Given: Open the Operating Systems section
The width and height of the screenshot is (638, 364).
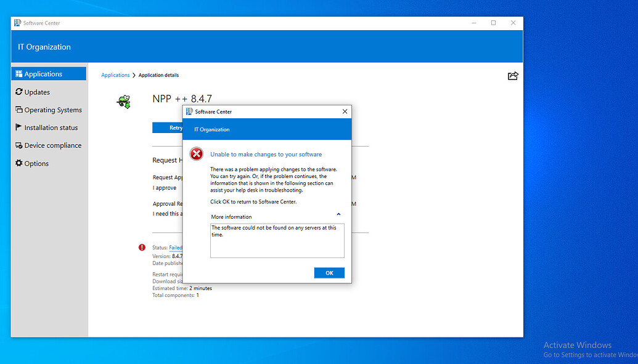Looking at the screenshot, I should point(53,110).
